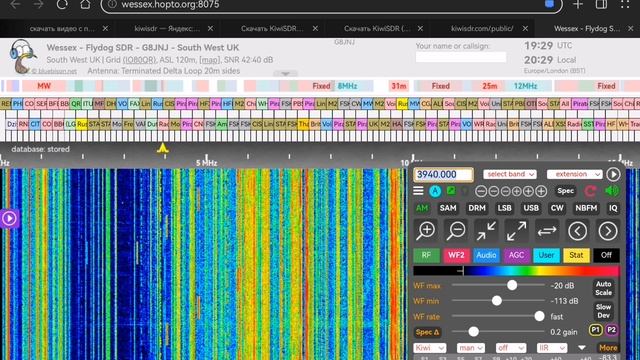Click the WF max slider handle
This screenshot has height=360, width=640.
512,285
